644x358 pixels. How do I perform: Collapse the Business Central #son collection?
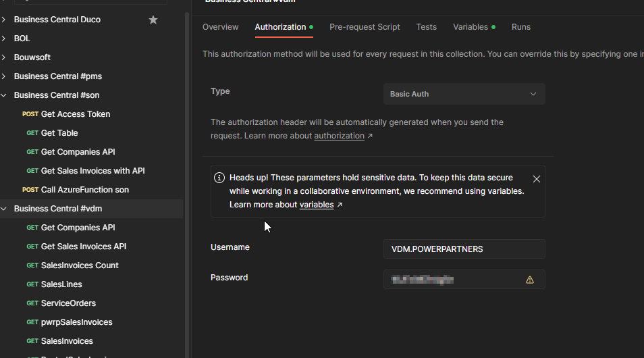[3, 95]
